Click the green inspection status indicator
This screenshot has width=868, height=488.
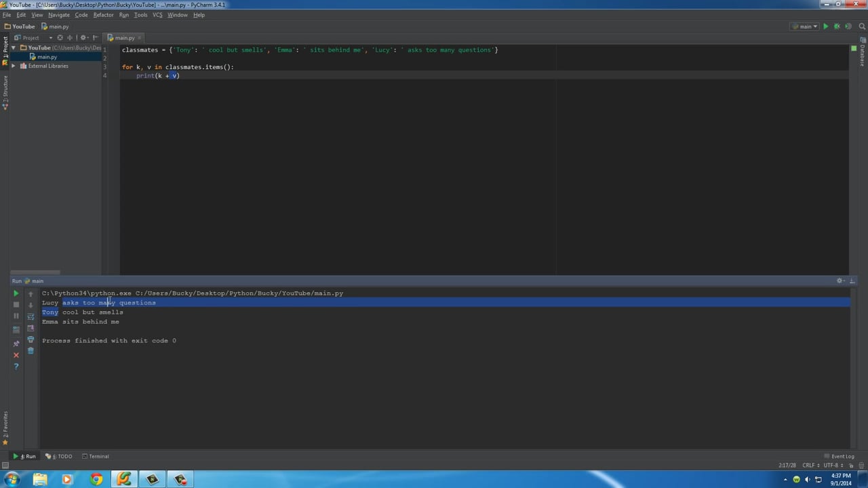point(854,48)
